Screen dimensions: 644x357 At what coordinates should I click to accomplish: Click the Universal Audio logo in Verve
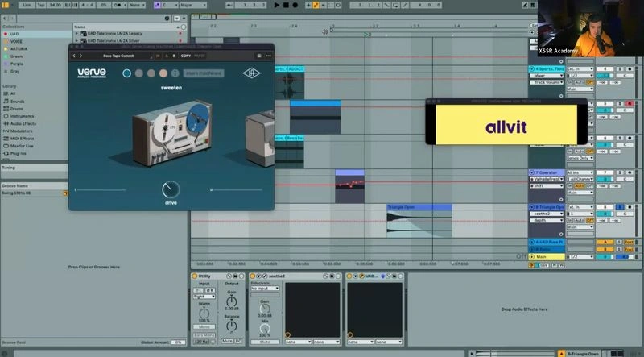click(x=251, y=73)
